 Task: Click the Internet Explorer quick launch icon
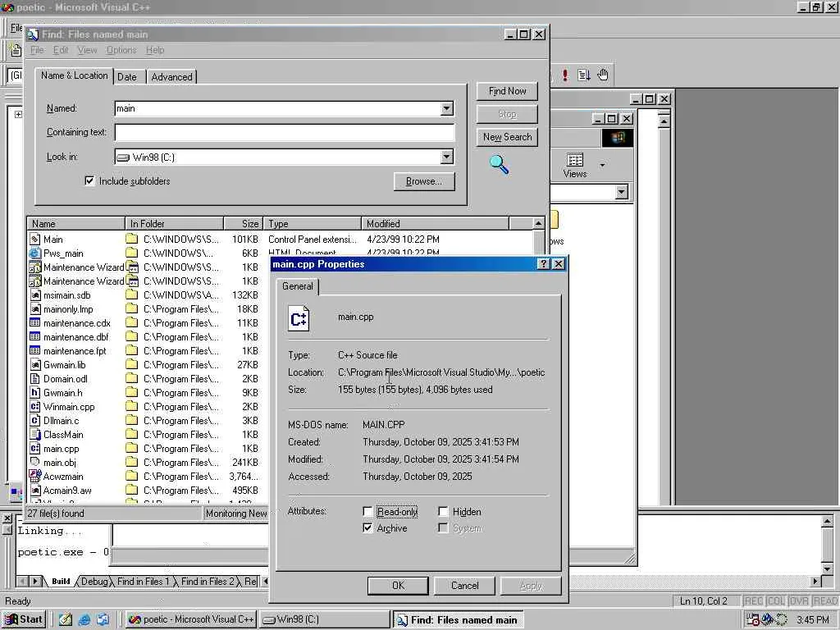84,619
